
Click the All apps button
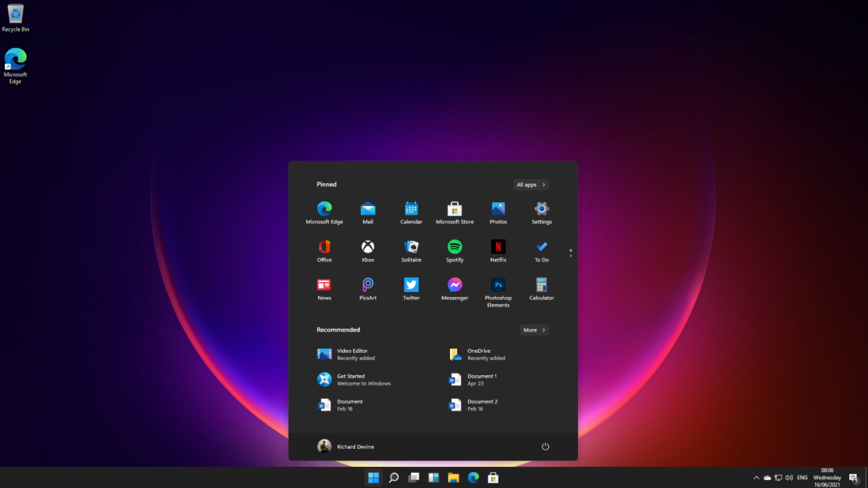pyautogui.click(x=531, y=184)
